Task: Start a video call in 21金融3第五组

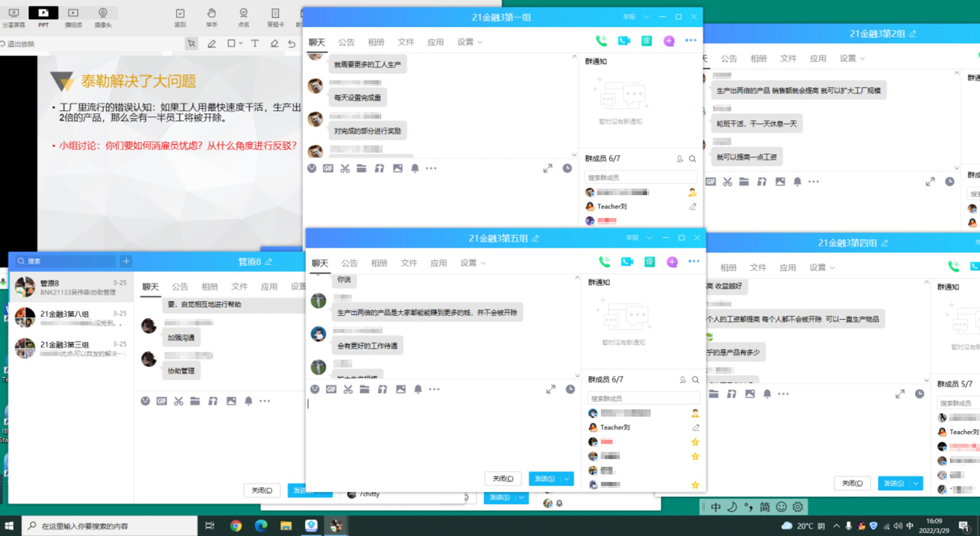Action: 627,262
